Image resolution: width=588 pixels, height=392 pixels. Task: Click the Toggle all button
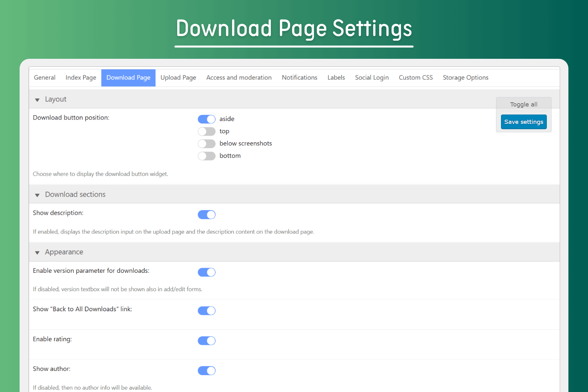pyautogui.click(x=524, y=104)
